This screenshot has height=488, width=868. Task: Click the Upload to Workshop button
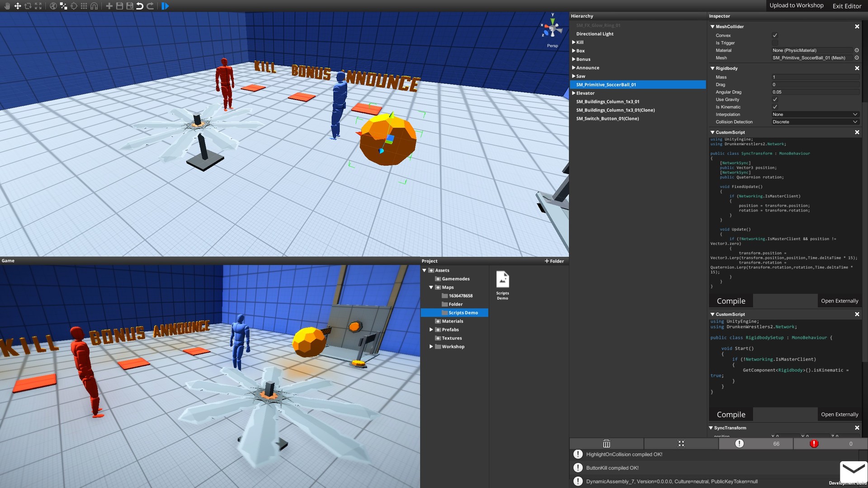(796, 5)
